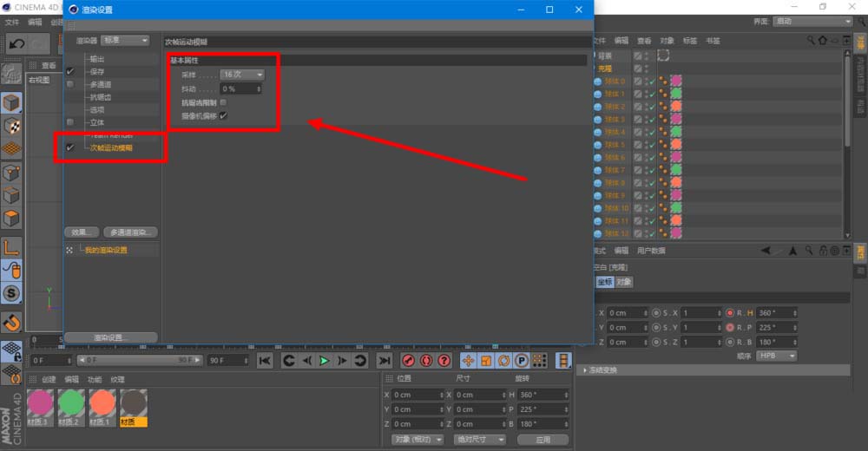
Task: Activate edges mode cube icon
Action: 11,195
